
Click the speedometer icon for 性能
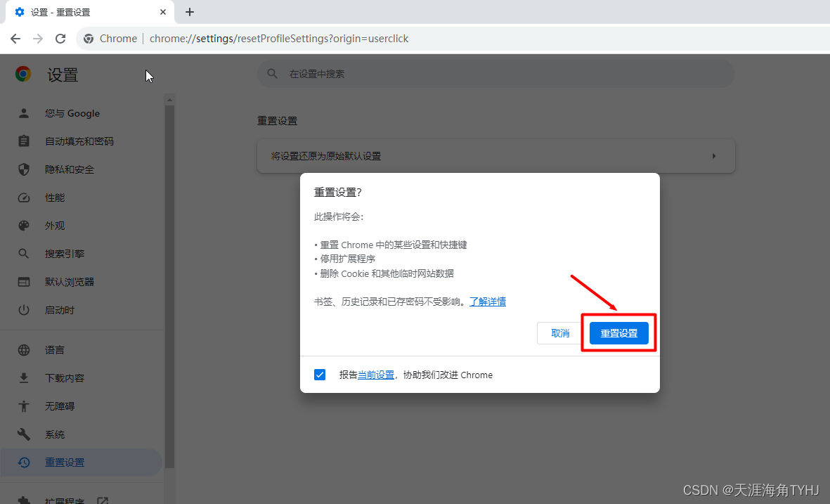click(x=24, y=197)
